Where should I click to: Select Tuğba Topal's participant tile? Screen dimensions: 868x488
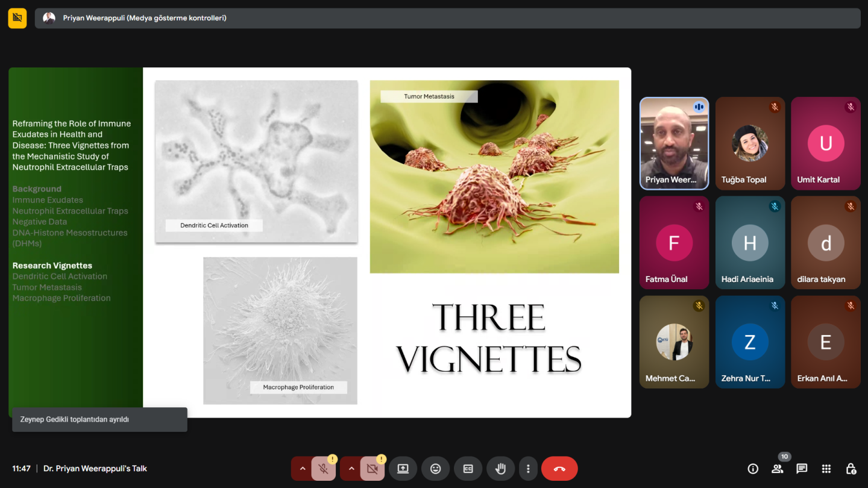coord(750,143)
